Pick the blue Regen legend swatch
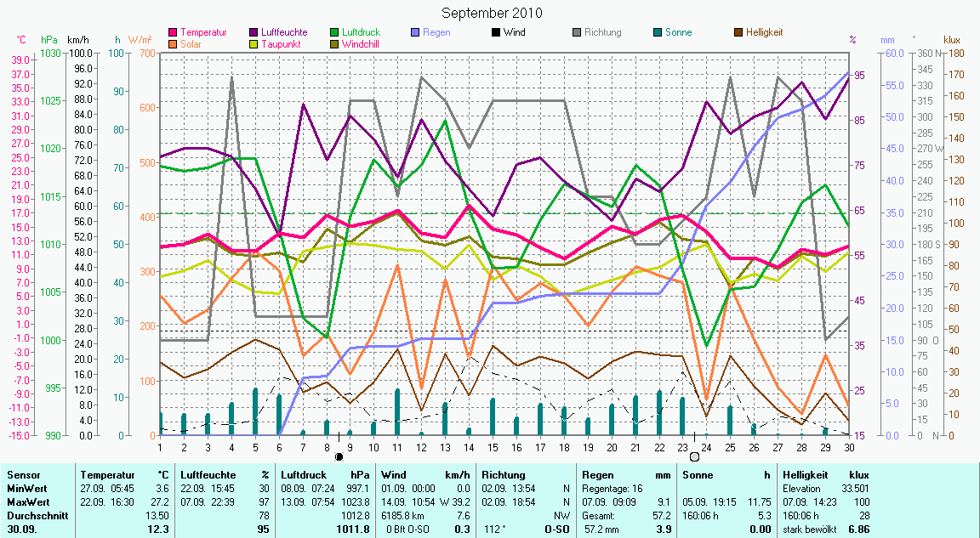This screenshot has width=980, height=538. 415,33
